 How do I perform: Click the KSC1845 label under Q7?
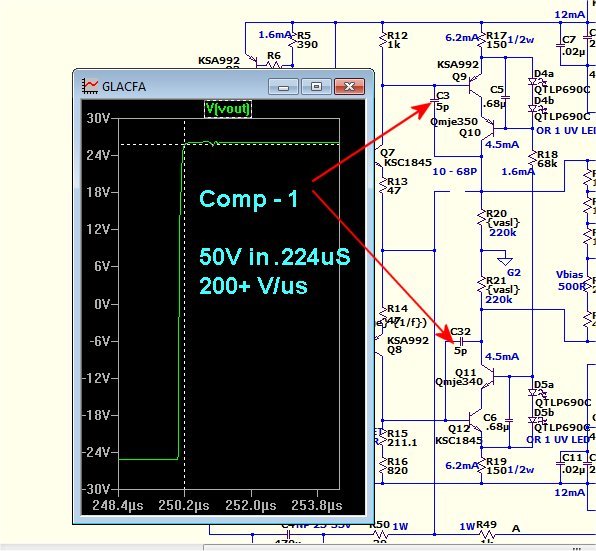coord(408,163)
